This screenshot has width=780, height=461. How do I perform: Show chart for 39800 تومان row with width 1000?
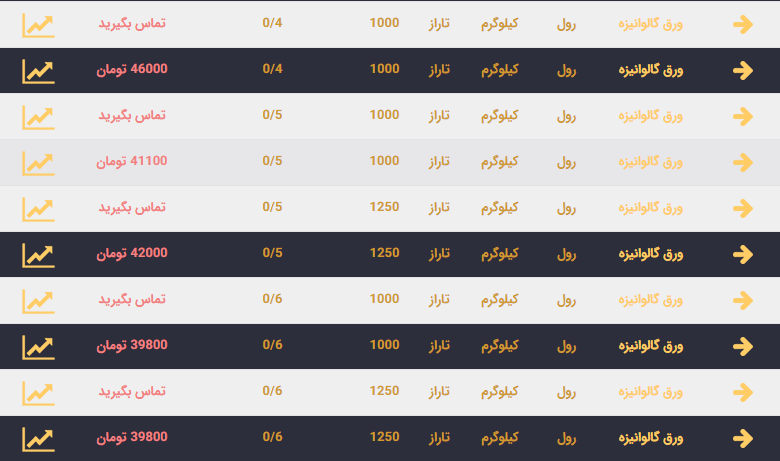[38, 347]
